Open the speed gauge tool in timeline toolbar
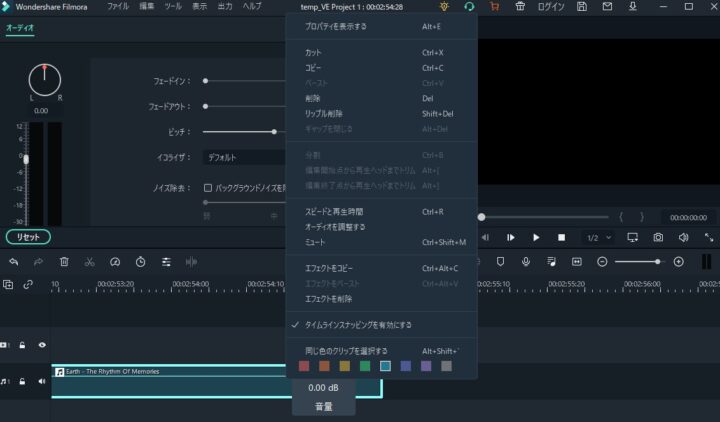Screen dimensions: 720x422 (x=115, y=261)
